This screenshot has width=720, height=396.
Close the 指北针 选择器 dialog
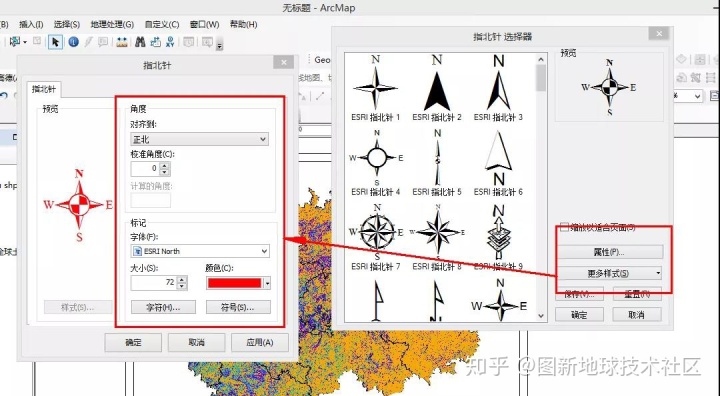click(x=659, y=34)
